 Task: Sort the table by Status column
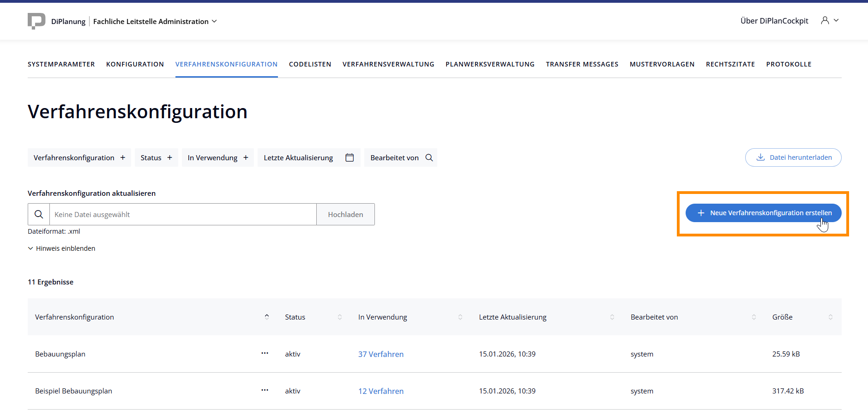pyautogui.click(x=340, y=317)
